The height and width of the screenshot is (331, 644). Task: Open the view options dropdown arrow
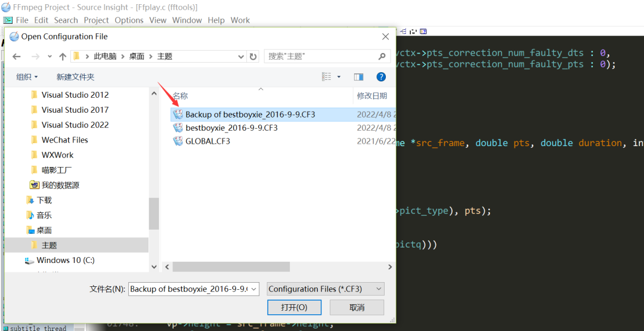point(339,77)
